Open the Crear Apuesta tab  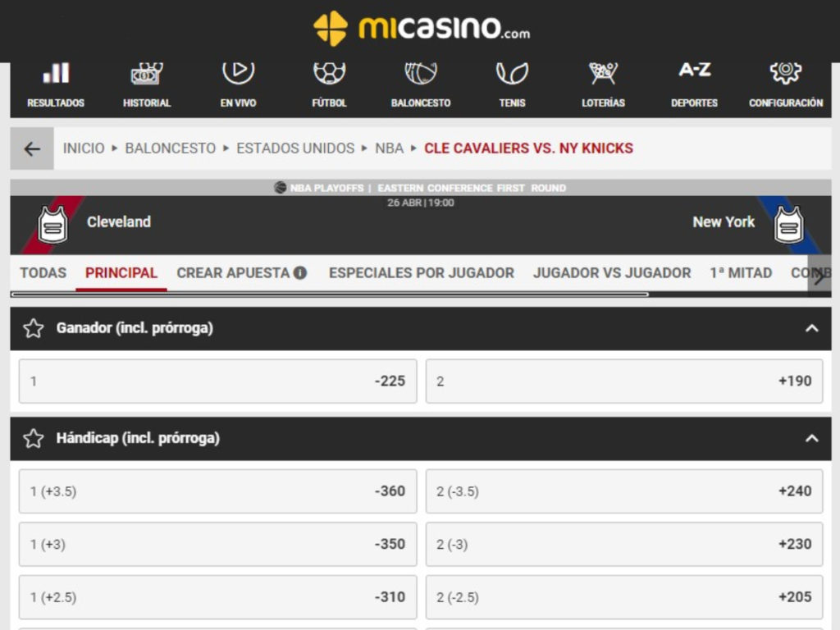pyautogui.click(x=233, y=272)
